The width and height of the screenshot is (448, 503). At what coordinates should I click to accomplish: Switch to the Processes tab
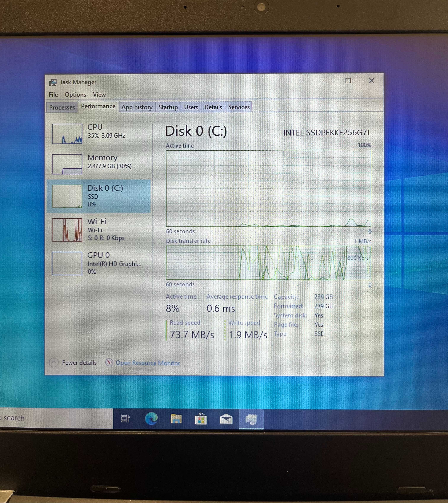click(x=62, y=107)
